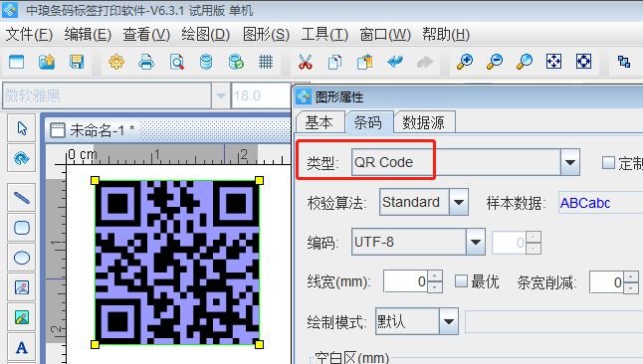Fit view using first expand-arrows icon
This screenshot has width=643, height=364.
pos(553,62)
